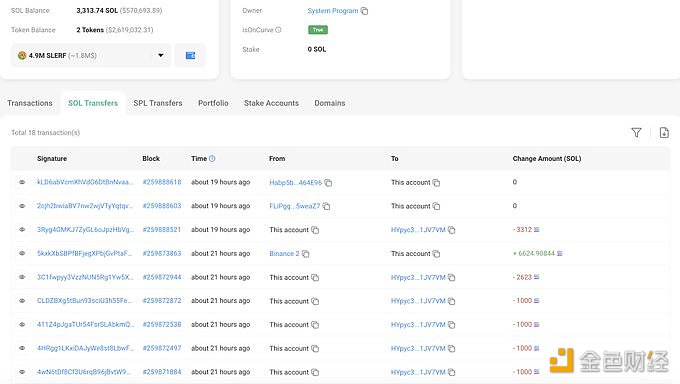Open block #259888603
The width and height of the screenshot is (680, 384).
point(162,206)
